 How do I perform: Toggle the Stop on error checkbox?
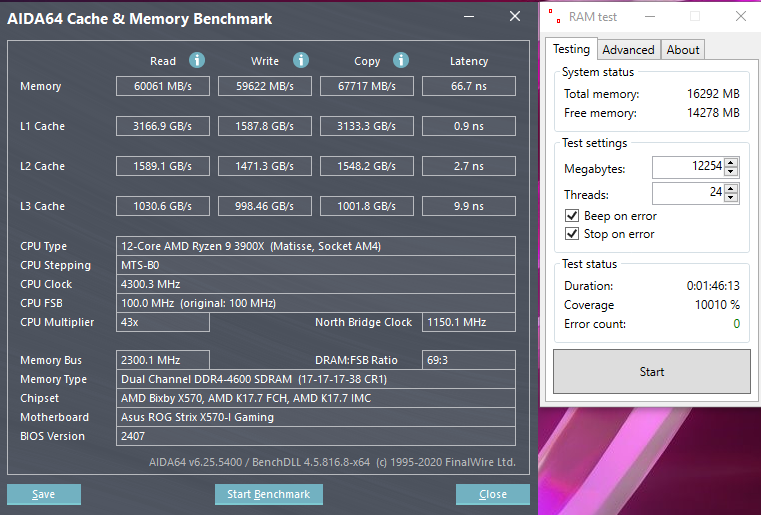click(x=572, y=233)
